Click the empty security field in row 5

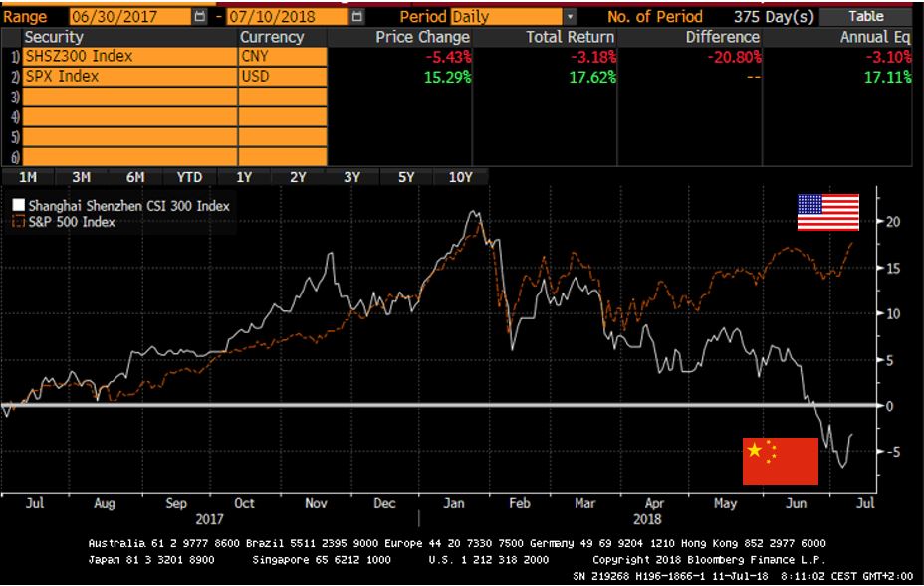(129, 136)
